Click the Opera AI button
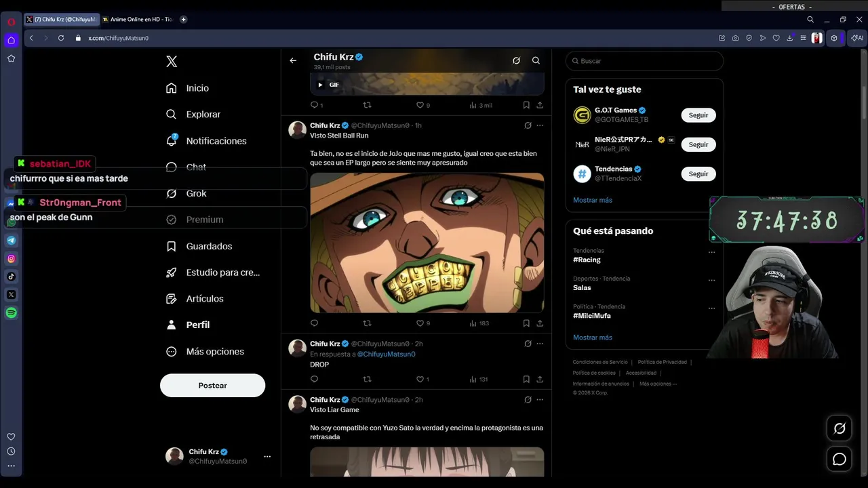The image size is (868, 488). point(857,38)
